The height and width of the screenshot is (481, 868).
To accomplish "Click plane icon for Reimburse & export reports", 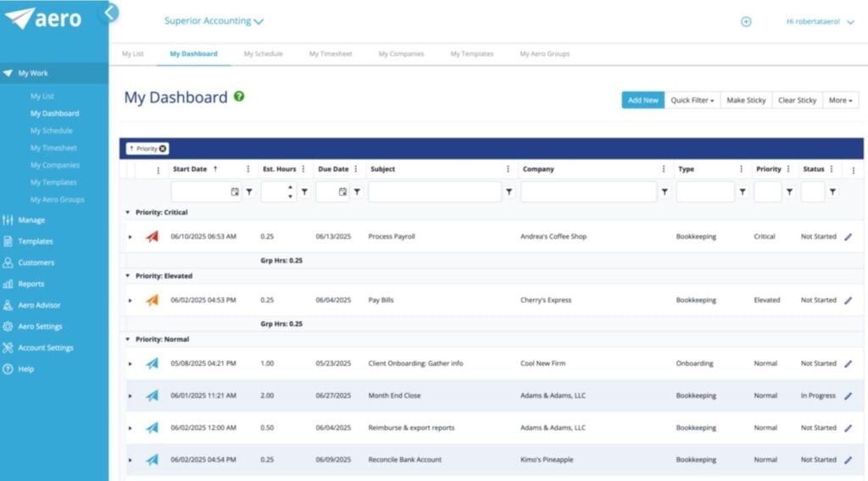I will (153, 428).
